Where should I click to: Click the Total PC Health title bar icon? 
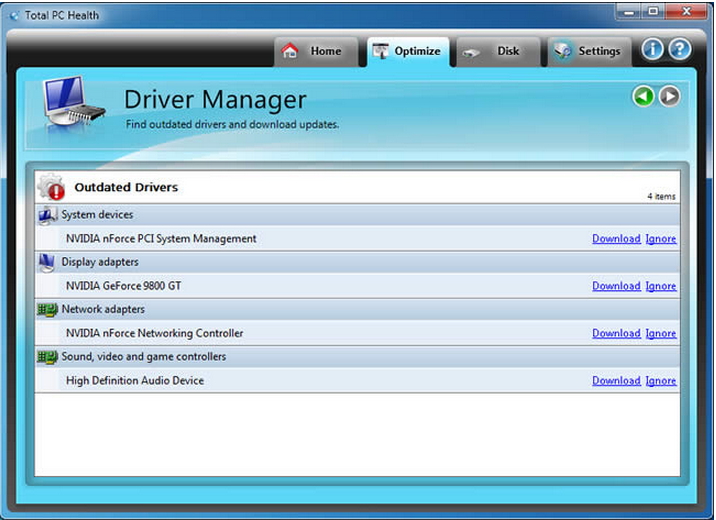tap(14, 16)
